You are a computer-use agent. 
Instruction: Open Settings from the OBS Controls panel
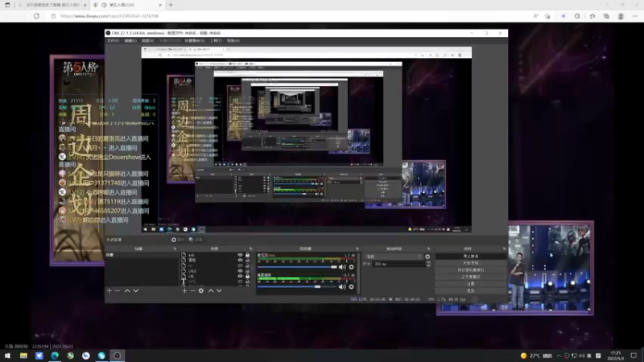(x=471, y=284)
